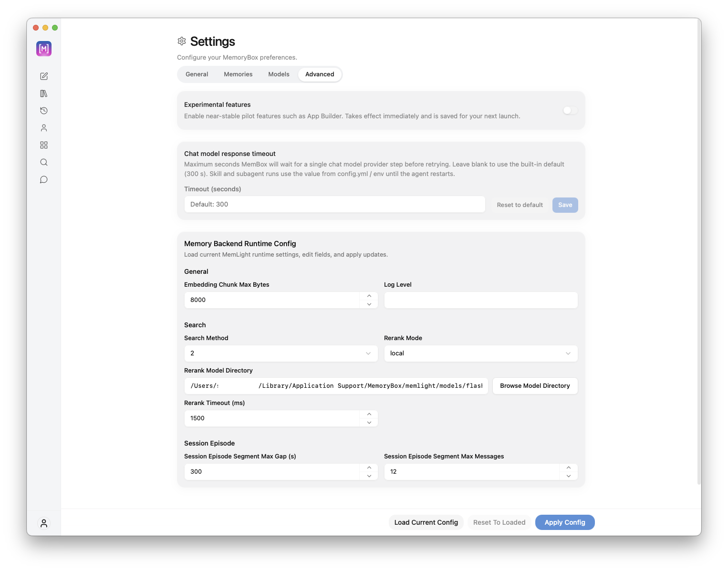Click Reset To Loaded button
Screen dimensions: 728x571
tap(499, 522)
